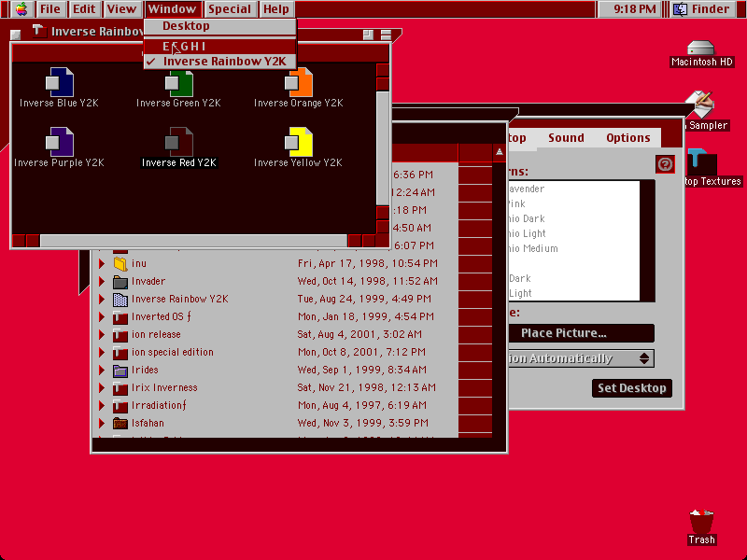Click the Set Desktop button
Screen dimensions: 747x560
click(x=632, y=388)
